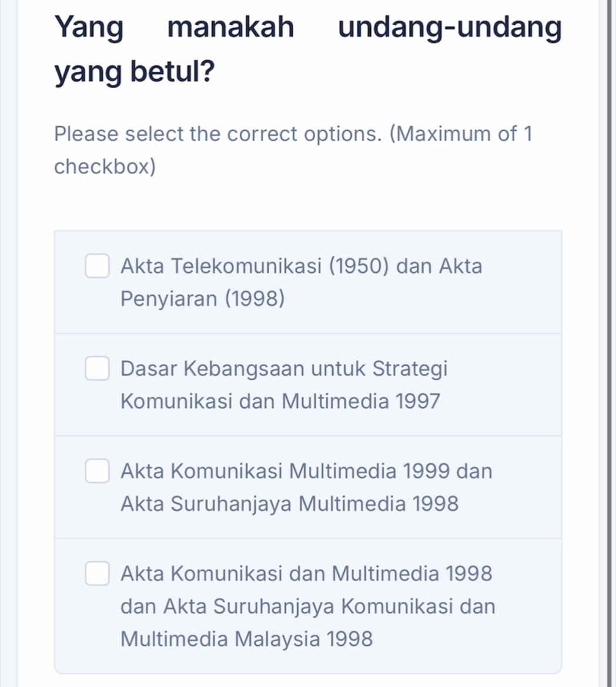Click the 'Akta Suruhanjaya Multimedia 1998' text
616x687 pixels.
(289, 504)
